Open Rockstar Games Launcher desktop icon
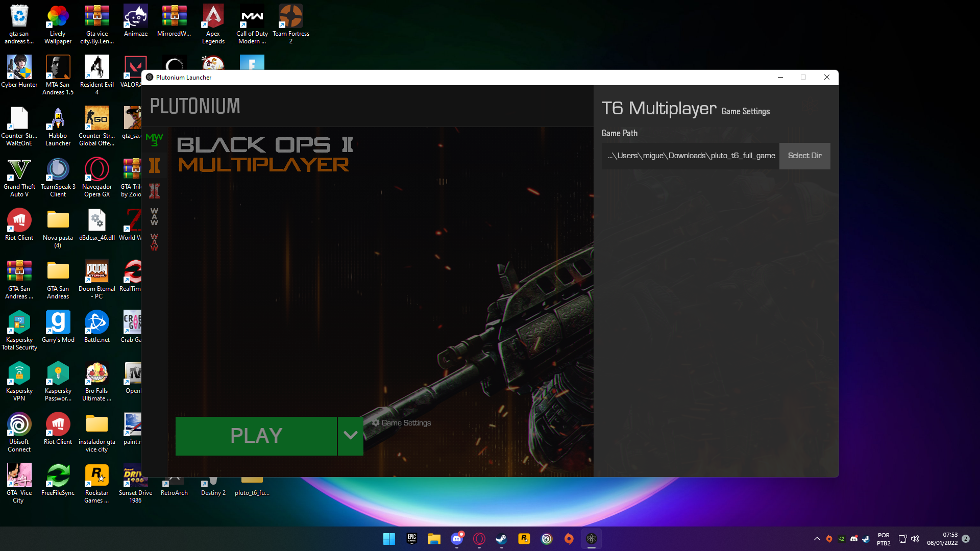Viewport: 980px width, 551px height. click(x=97, y=483)
